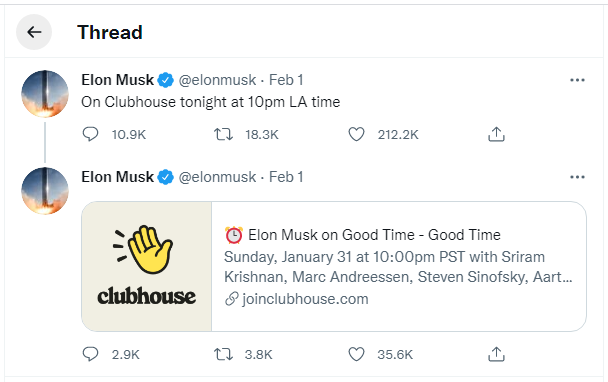Open the Clubhouse logo card image
Image resolution: width=608 pixels, height=382 pixels.
147,266
